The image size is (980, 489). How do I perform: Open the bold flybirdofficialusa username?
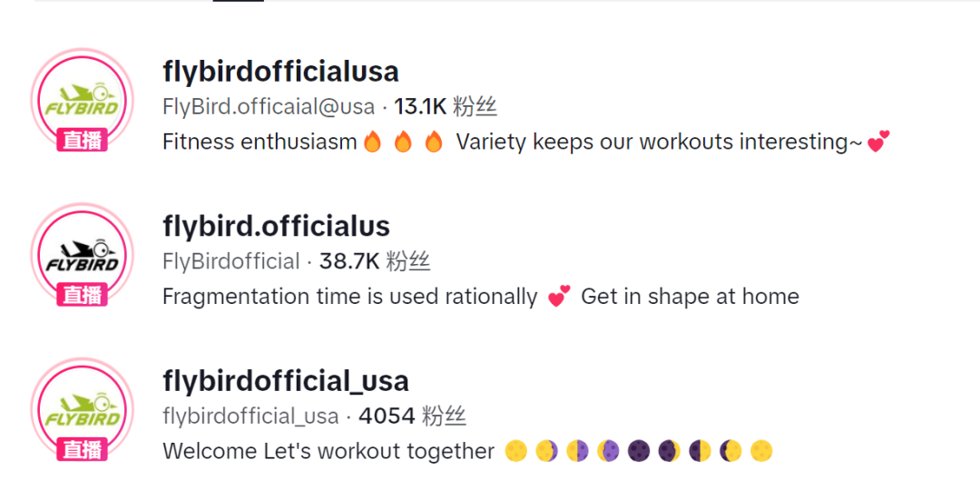[280, 71]
